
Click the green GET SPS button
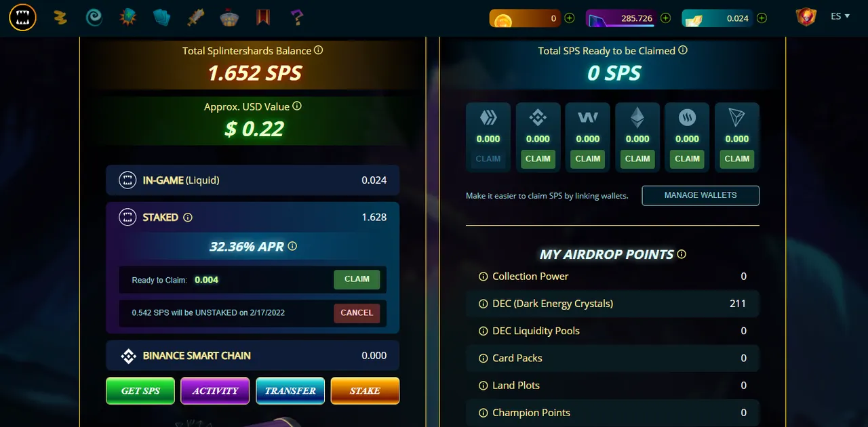140,391
